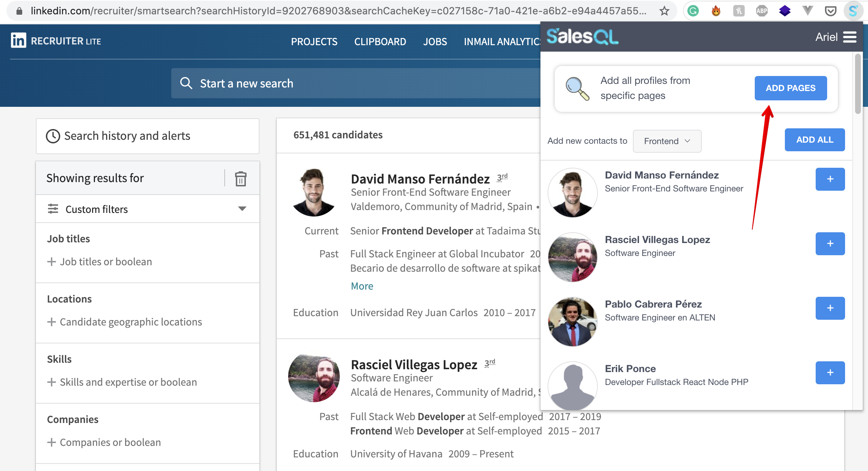Open the flame extension icon
The height and width of the screenshot is (471, 868).
tap(716, 11)
